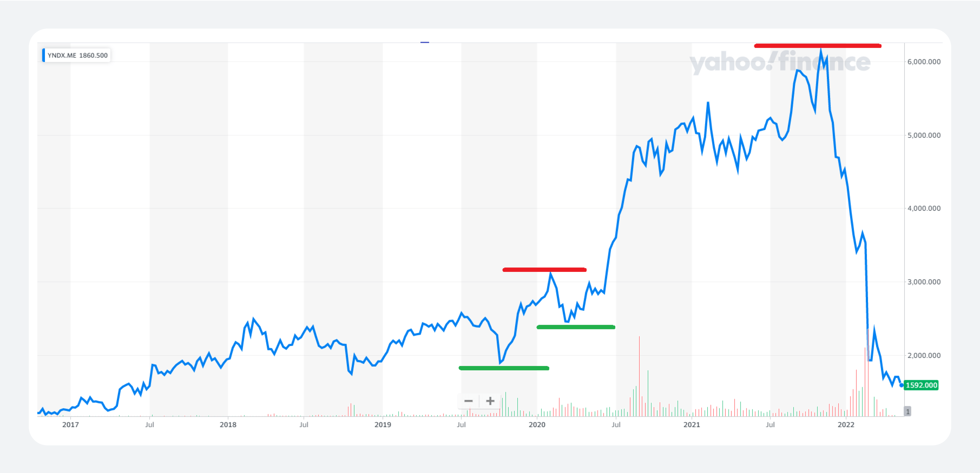Image resolution: width=980 pixels, height=473 pixels.
Task: Click the yahoo!finance watermark logo
Action: tap(780, 62)
